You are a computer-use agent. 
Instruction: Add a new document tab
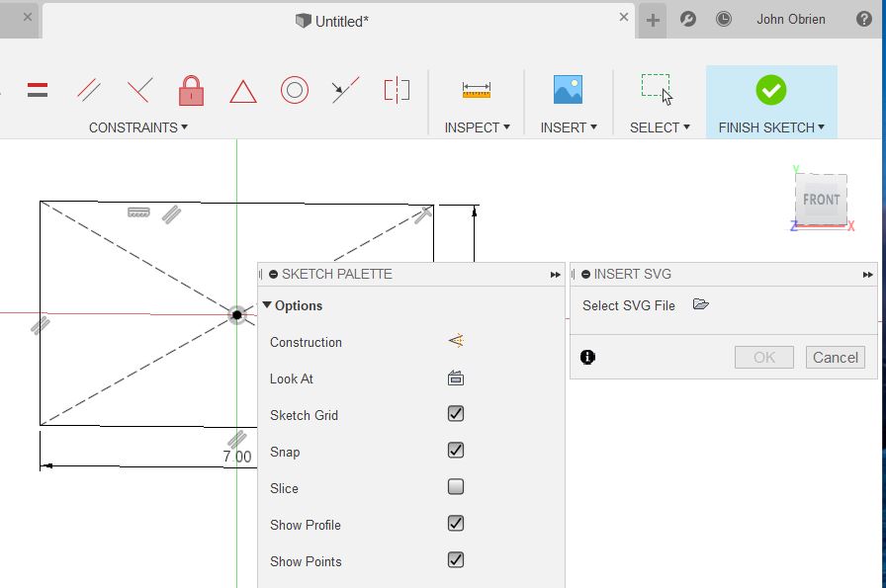click(x=653, y=21)
